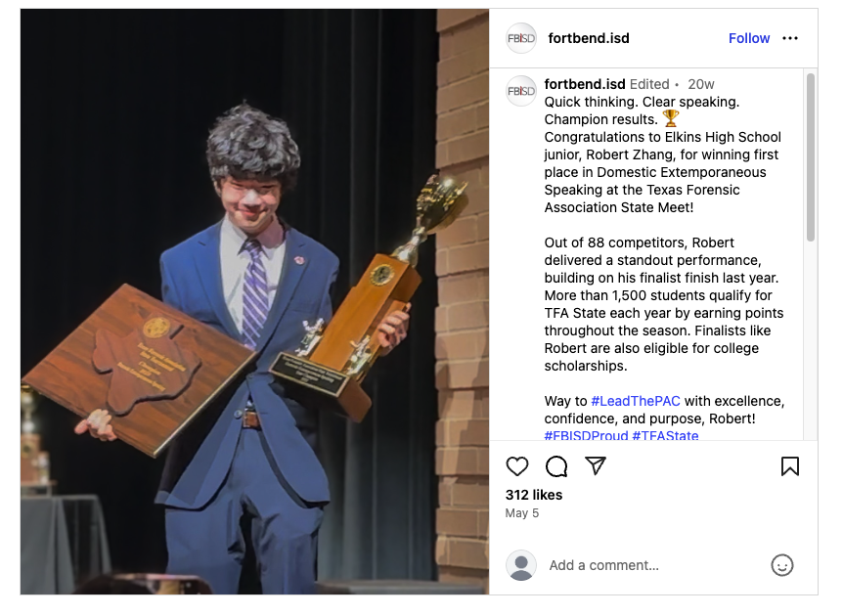Open the #FBISDProud hashtag
The height and width of the screenshot is (616, 843).
tap(586, 435)
